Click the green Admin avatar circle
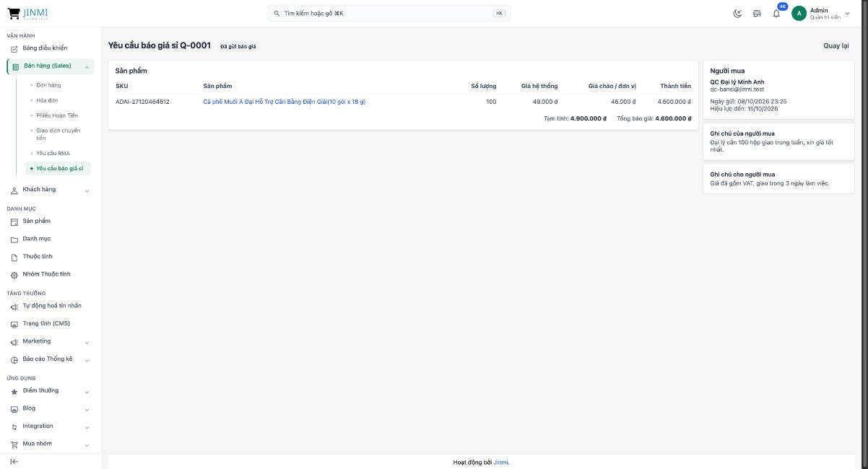Screen dimensions: 868x469 point(799,13)
